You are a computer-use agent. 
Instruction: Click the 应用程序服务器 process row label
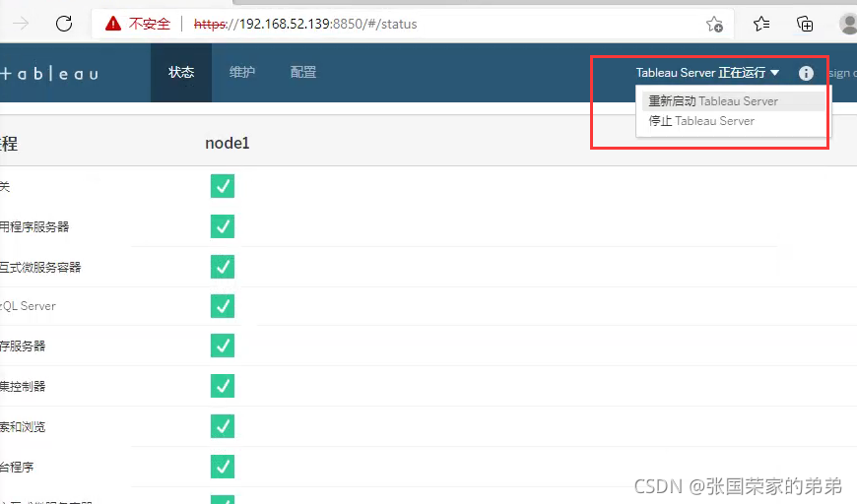[x=34, y=226]
